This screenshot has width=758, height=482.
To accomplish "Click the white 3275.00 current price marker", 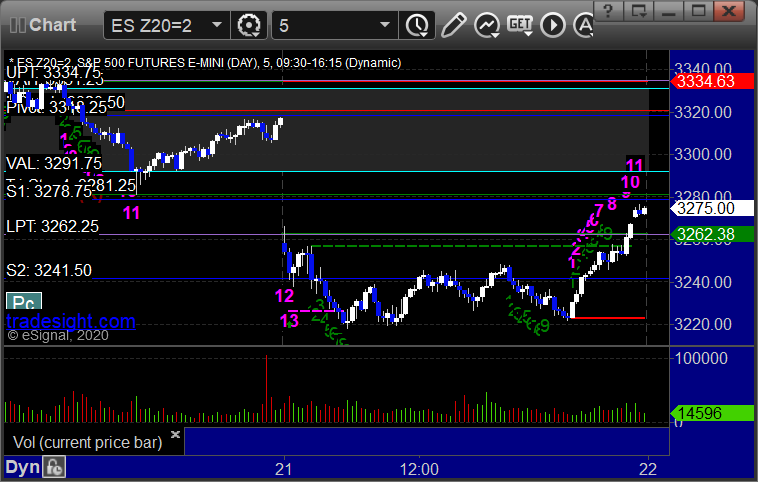I will pyautogui.click(x=712, y=208).
